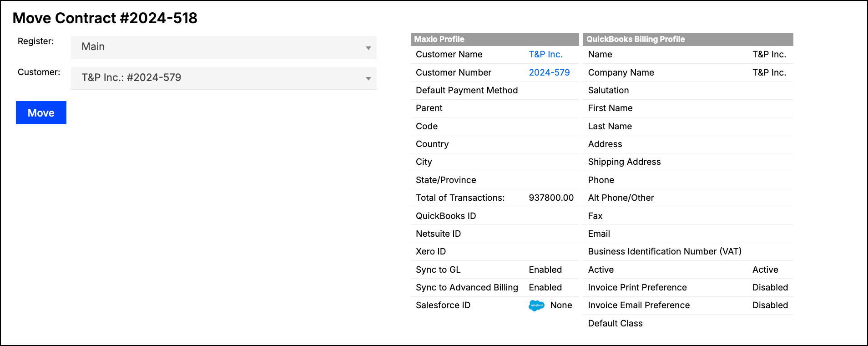The height and width of the screenshot is (346, 868).
Task: Click the blue Move button
Action: (41, 112)
